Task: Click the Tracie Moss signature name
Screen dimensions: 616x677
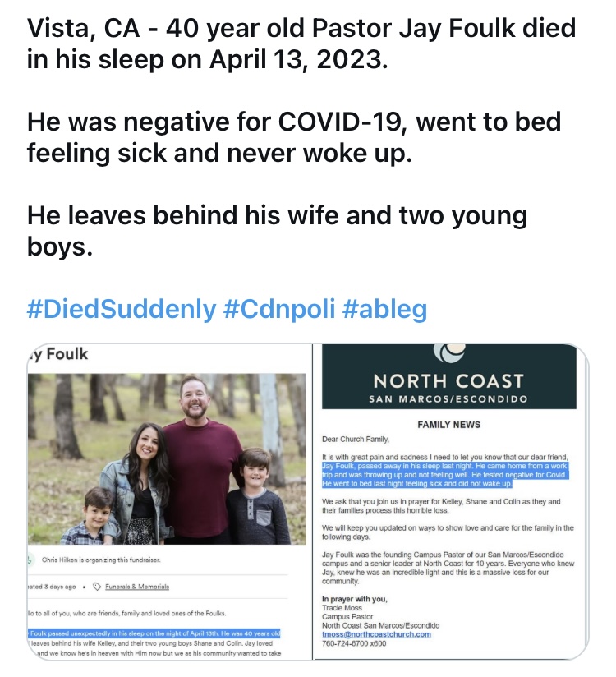Action: coord(342,608)
